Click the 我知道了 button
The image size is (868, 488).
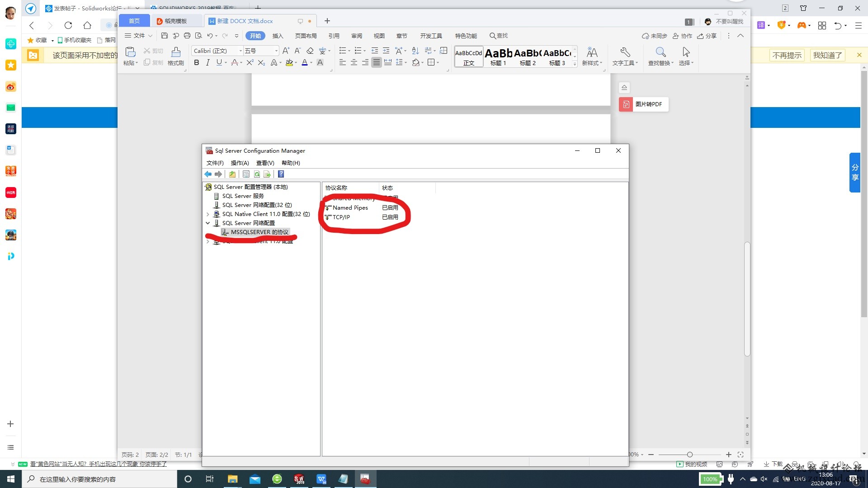point(827,55)
